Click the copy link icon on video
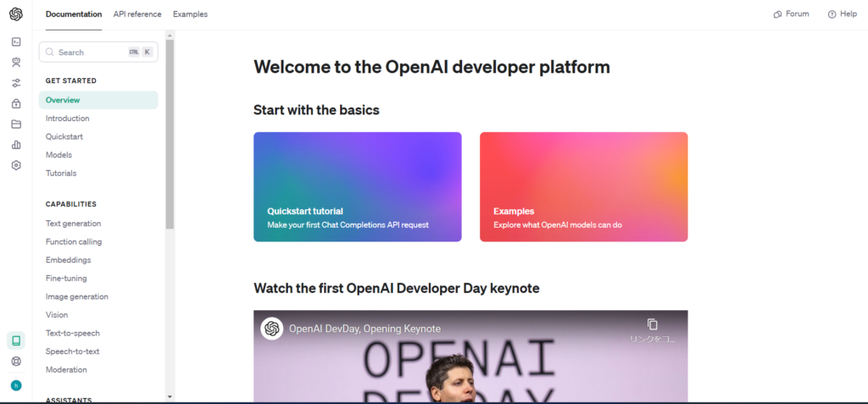 coord(652,325)
